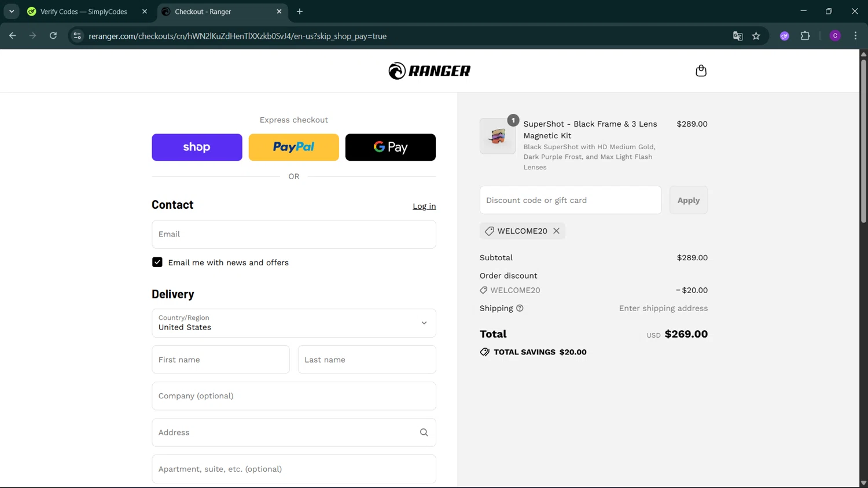Click the Ranger logo in header
Viewport: 868px width, 488px height.
tap(429, 71)
